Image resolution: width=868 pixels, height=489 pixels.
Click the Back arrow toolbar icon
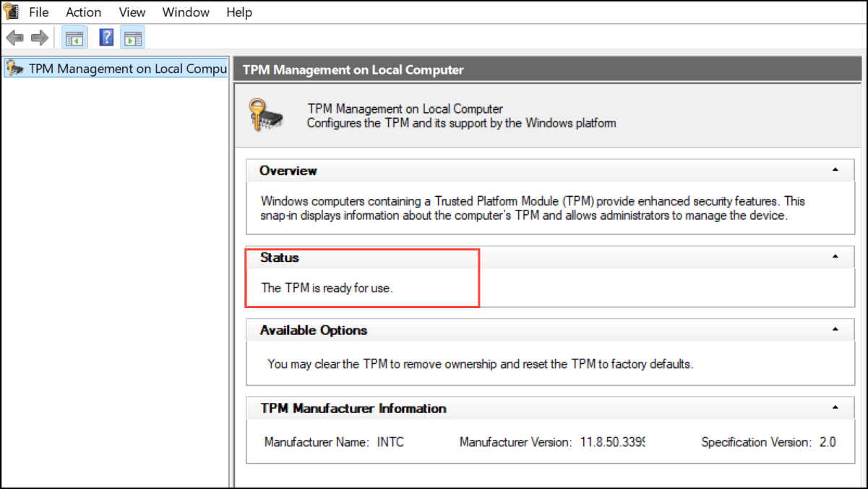pos(14,38)
